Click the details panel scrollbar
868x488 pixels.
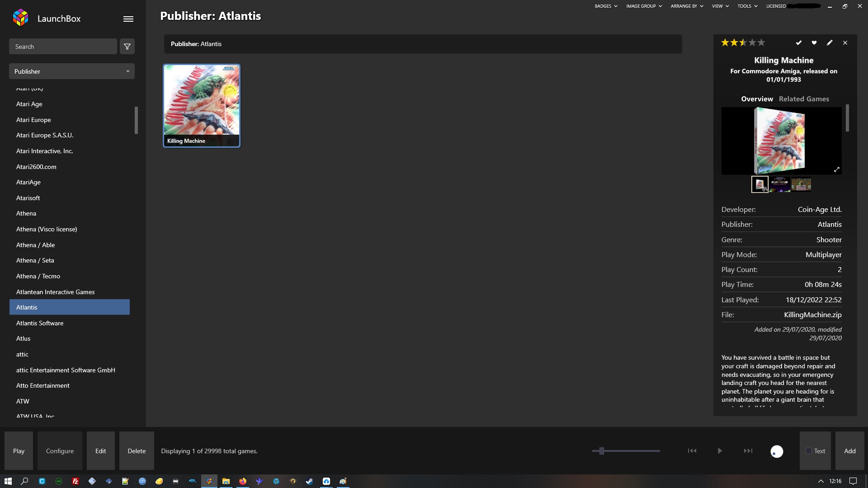(x=847, y=118)
